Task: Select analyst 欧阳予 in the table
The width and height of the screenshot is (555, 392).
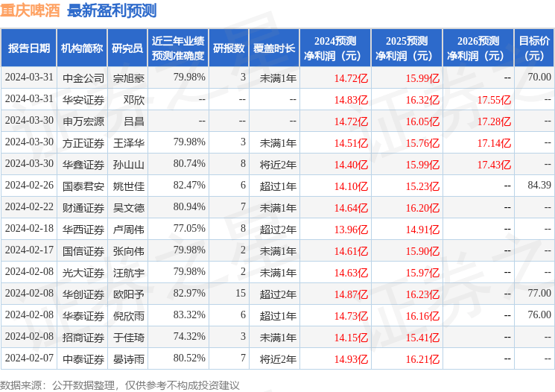Action: pyautogui.click(x=128, y=294)
